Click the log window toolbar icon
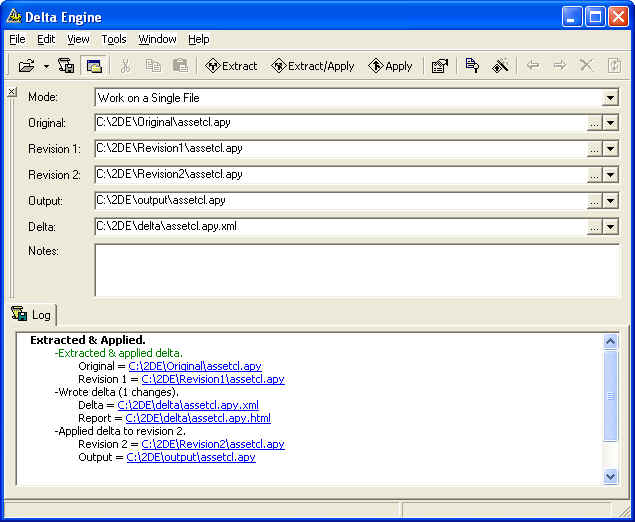 pos(66,66)
